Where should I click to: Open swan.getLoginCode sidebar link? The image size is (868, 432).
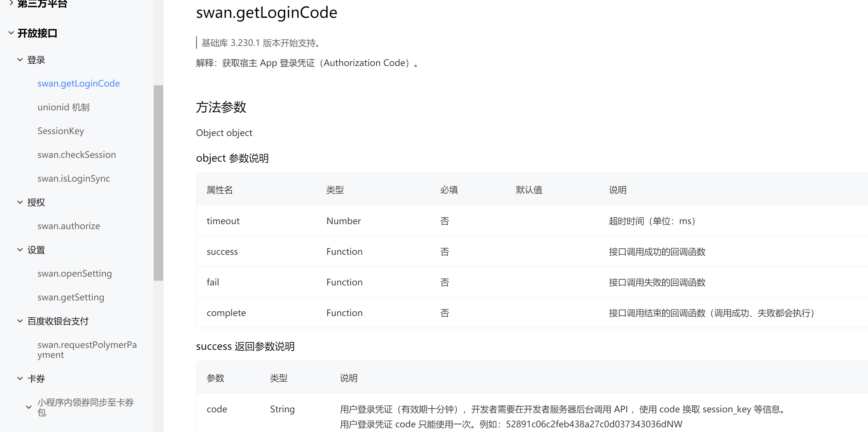click(x=78, y=83)
